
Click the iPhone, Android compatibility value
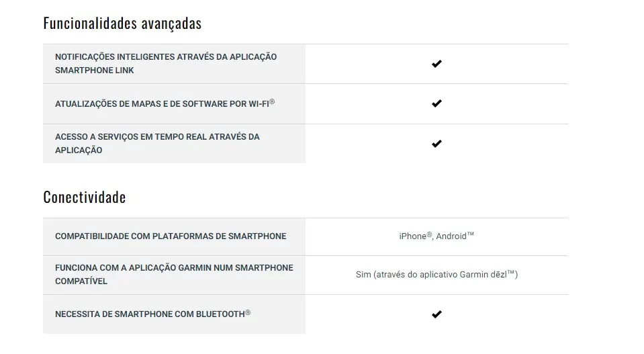click(x=436, y=236)
